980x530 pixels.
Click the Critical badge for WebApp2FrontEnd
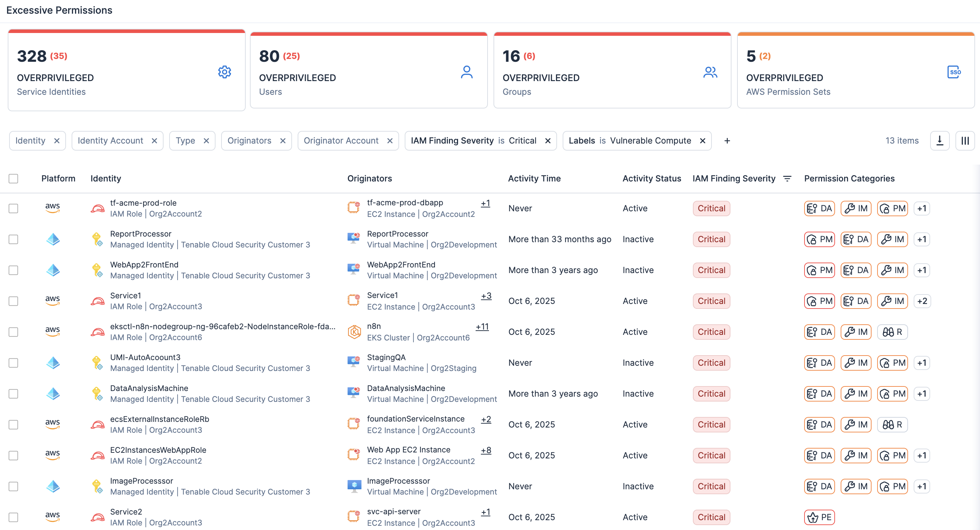pos(711,270)
